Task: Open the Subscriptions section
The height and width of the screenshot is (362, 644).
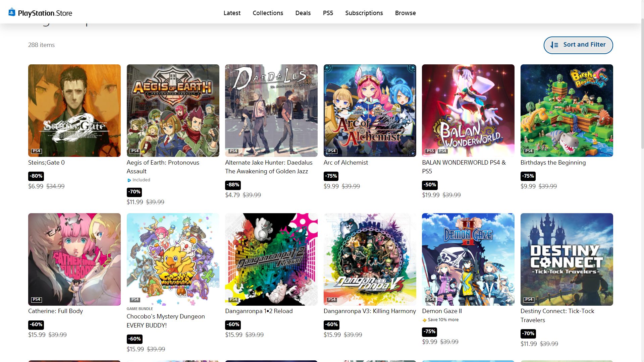Action: (364, 13)
